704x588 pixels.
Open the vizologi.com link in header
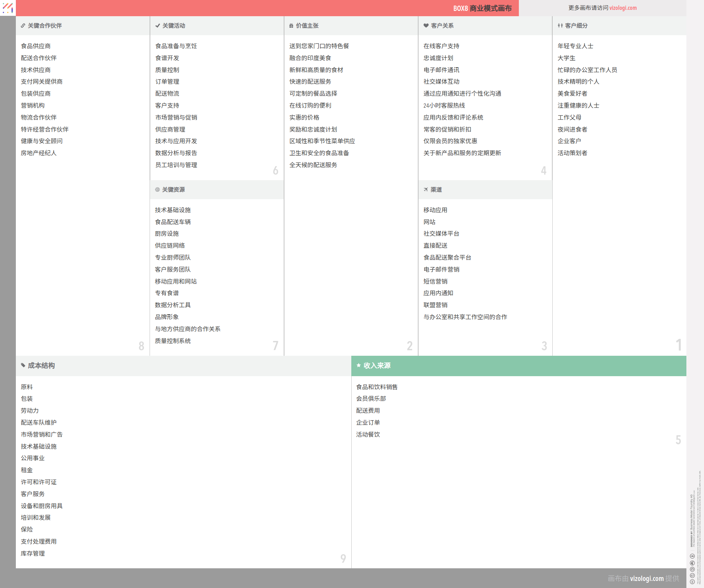tap(623, 8)
